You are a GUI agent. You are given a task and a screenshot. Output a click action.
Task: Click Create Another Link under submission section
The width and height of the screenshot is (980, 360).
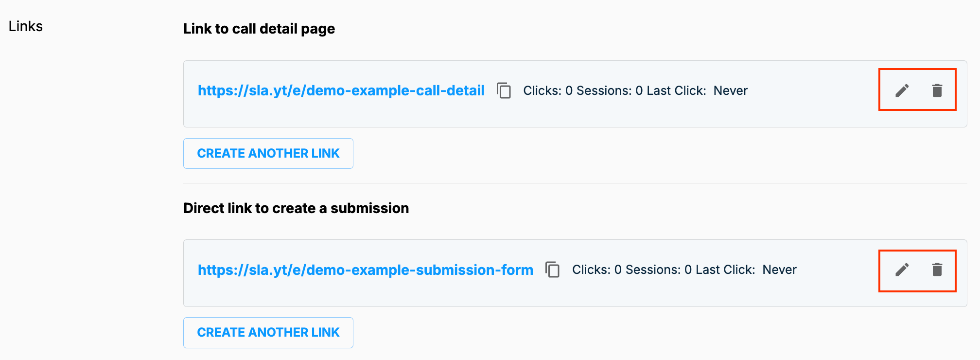tap(268, 333)
